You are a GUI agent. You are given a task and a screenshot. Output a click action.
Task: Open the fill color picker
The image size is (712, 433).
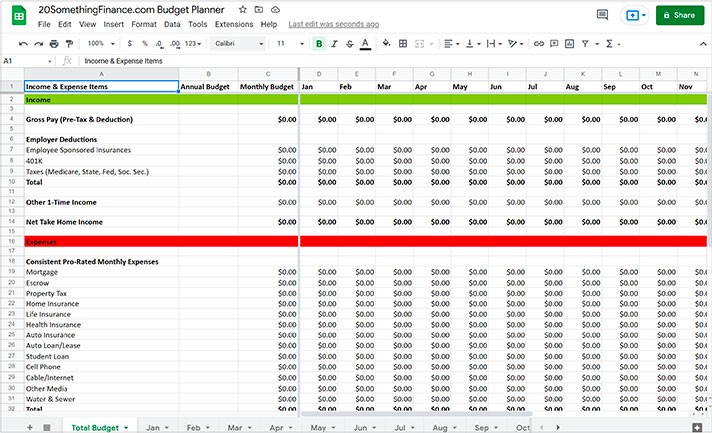[386, 44]
